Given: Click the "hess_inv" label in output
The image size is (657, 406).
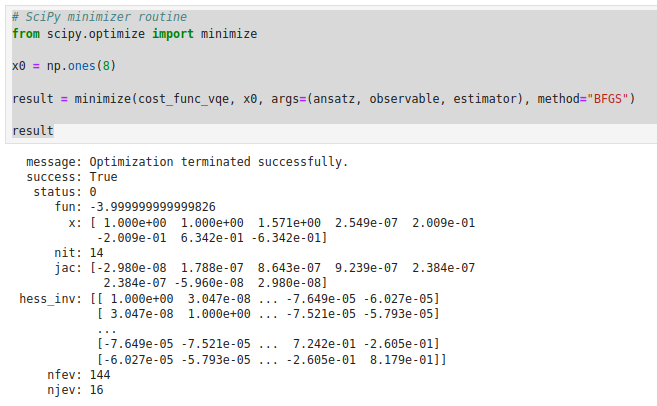Looking at the screenshot, I should (47, 299).
